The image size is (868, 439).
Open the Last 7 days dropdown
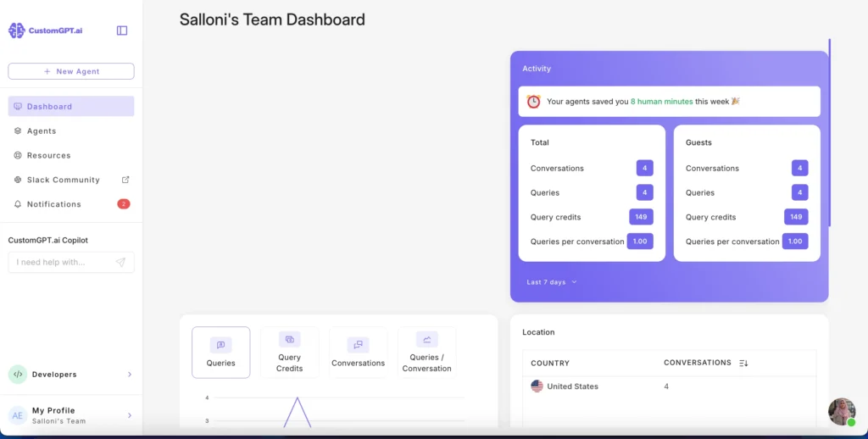(551, 281)
